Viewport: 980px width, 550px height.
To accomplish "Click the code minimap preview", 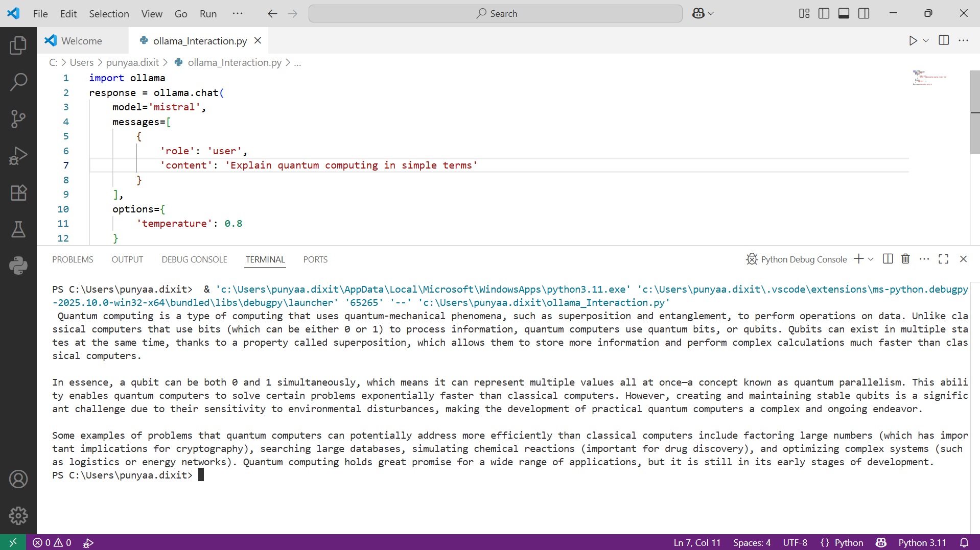I will pyautogui.click(x=929, y=78).
